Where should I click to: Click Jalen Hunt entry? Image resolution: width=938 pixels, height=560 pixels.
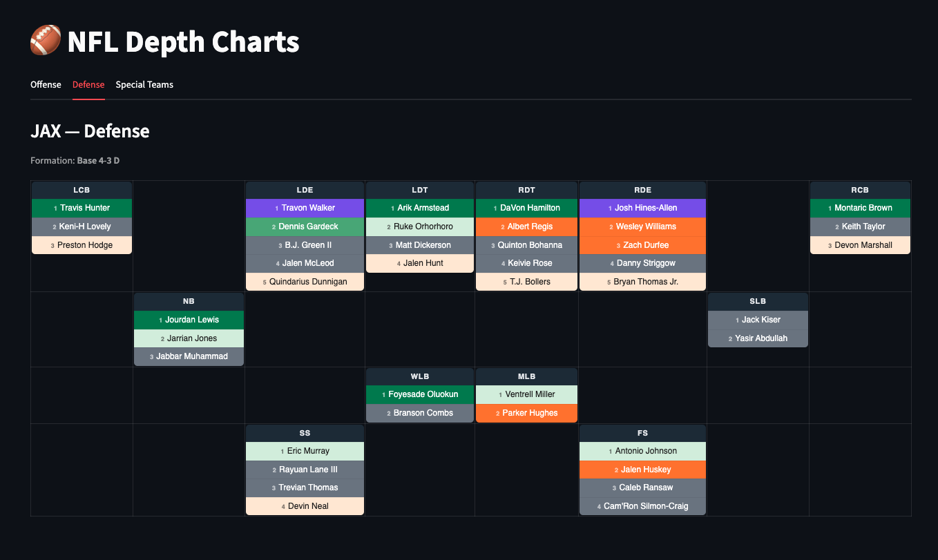click(420, 263)
